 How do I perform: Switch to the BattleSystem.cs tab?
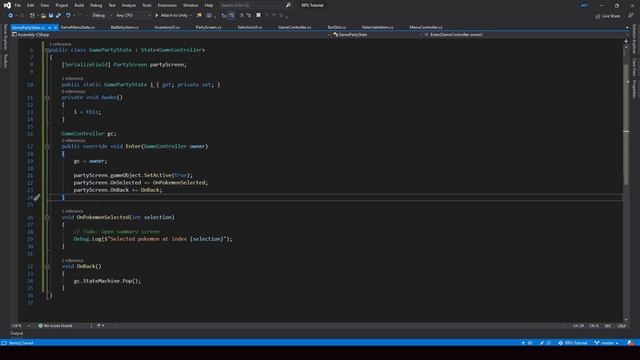124,27
